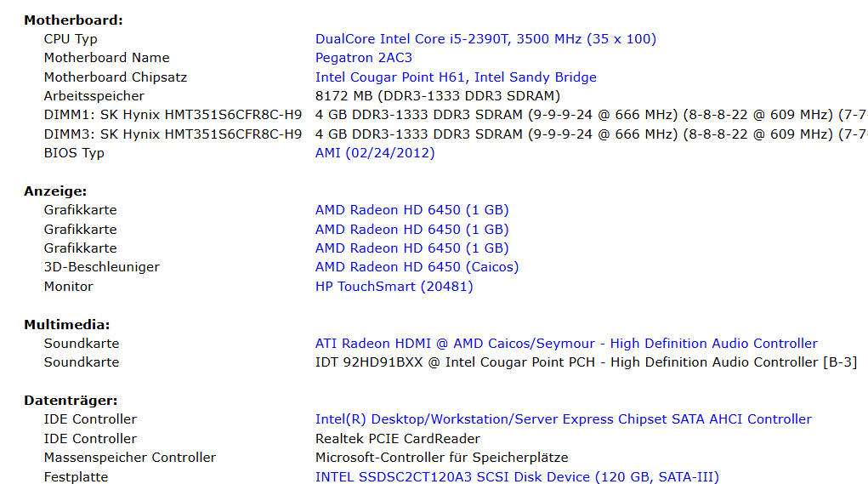Select the Motherboard: section heading
The image size is (868, 484).
click(74, 20)
